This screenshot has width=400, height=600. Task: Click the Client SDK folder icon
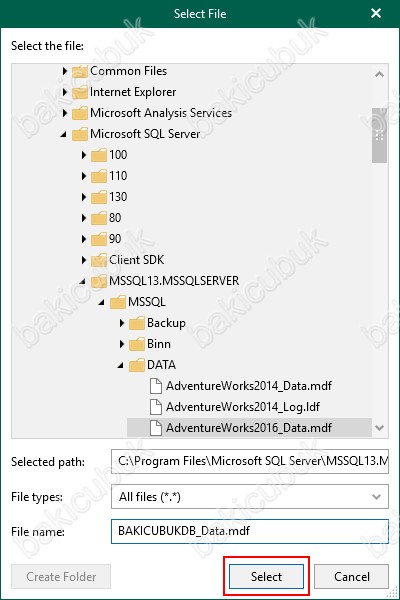(99, 260)
